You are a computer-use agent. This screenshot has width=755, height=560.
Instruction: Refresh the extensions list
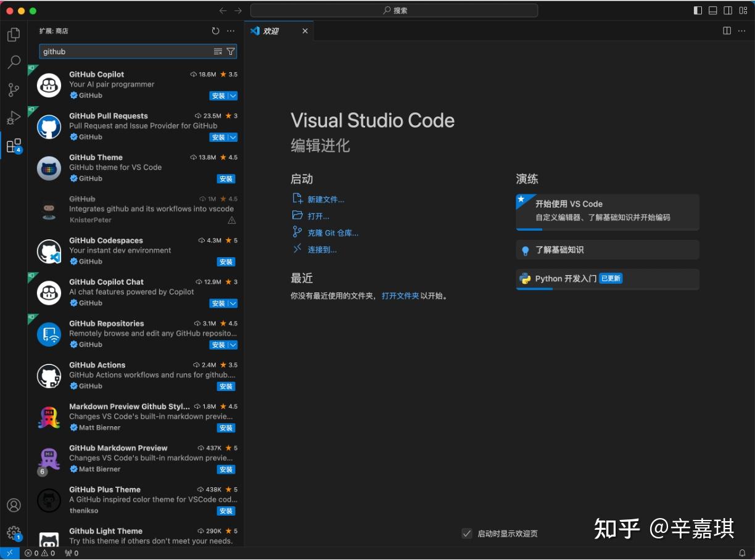[x=215, y=30]
